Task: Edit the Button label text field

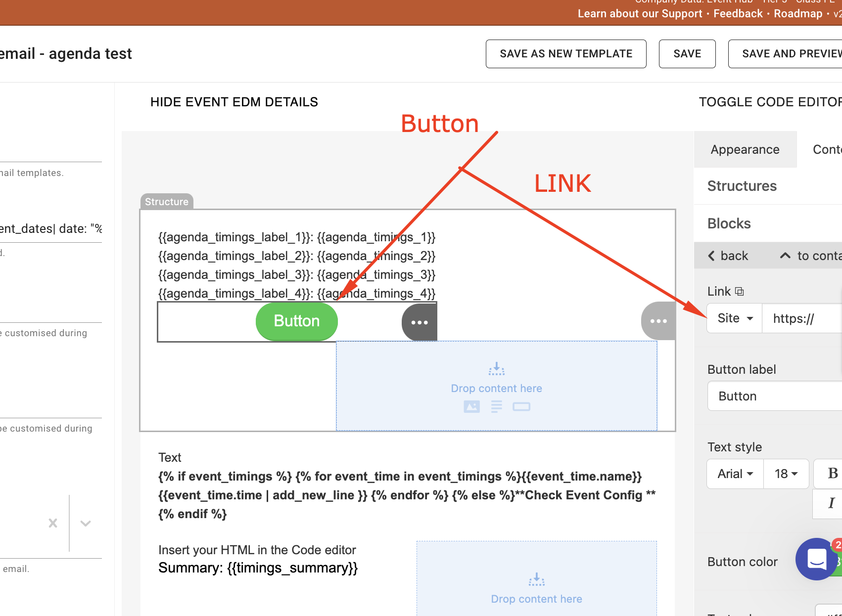Action: click(775, 396)
